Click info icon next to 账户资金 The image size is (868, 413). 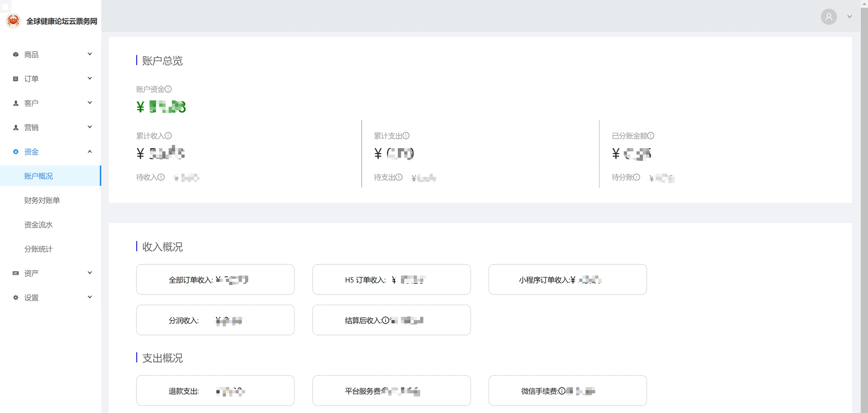(168, 89)
